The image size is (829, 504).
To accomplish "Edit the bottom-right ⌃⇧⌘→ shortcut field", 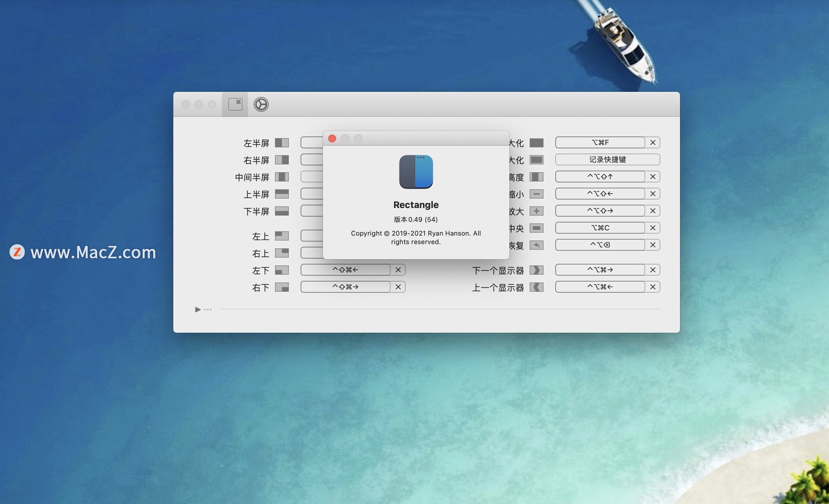I will [x=345, y=287].
